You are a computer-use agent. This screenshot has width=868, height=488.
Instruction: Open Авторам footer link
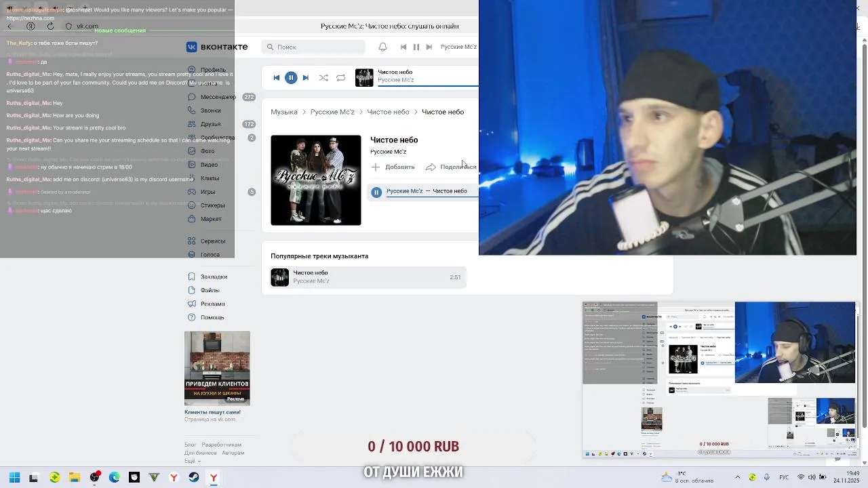(233, 453)
